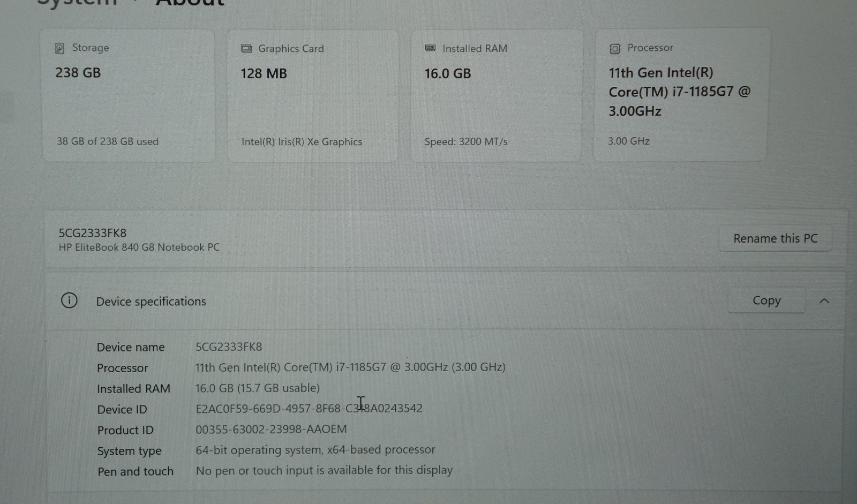Select the 'Speed: 3200 MT/s' text
Viewport: 857px width, 504px height.
(466, 142)
